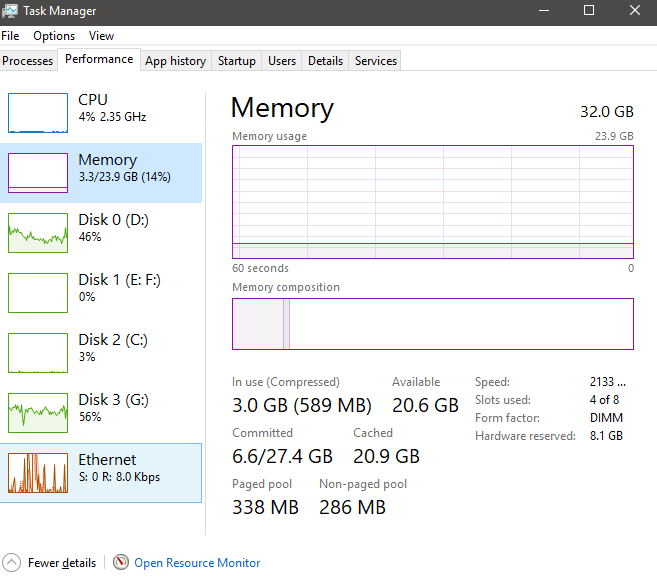Select the CPU usage mini graph

(x=38, y=113)
